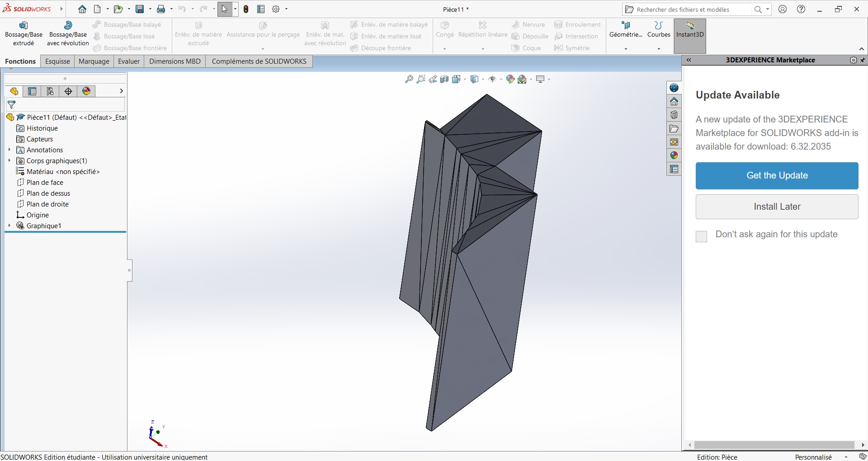Open 3DEXPERIENCE Marketplace globe in task pane
The image size is (868, 461).
point(674,88)
